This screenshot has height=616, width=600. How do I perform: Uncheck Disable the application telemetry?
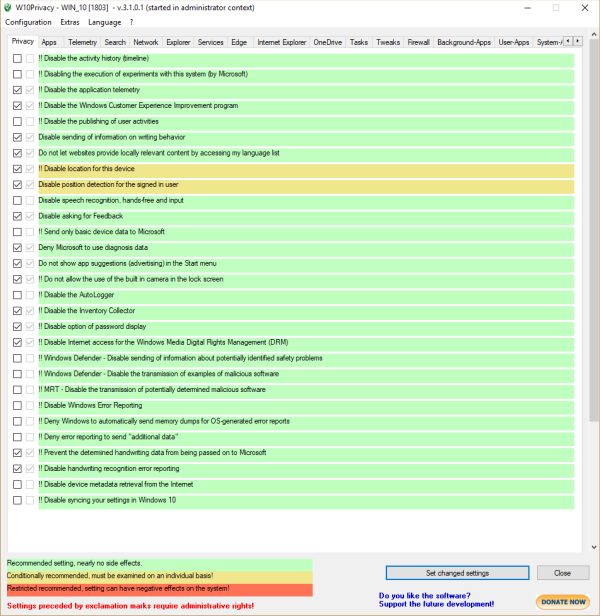(17, 90)
